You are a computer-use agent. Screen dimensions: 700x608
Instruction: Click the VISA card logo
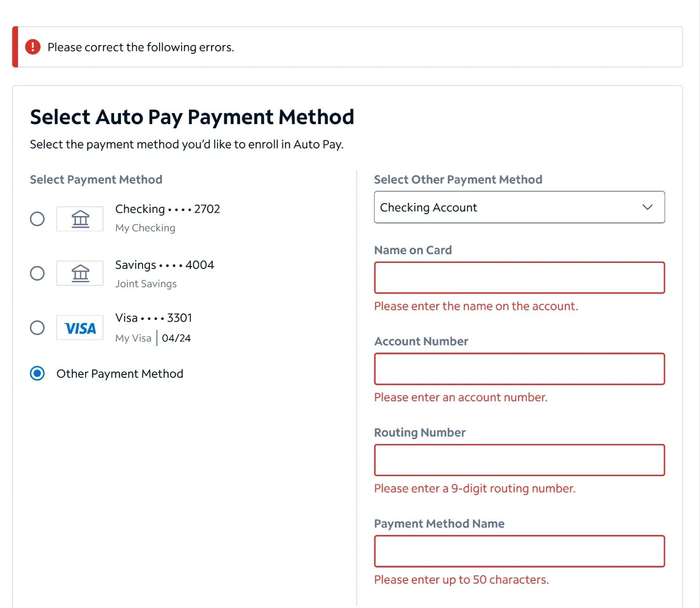click(x=79, y=328)
